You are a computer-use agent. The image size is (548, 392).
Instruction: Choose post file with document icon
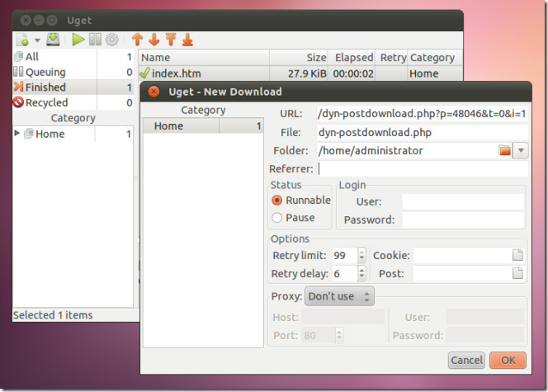[517, 273]
